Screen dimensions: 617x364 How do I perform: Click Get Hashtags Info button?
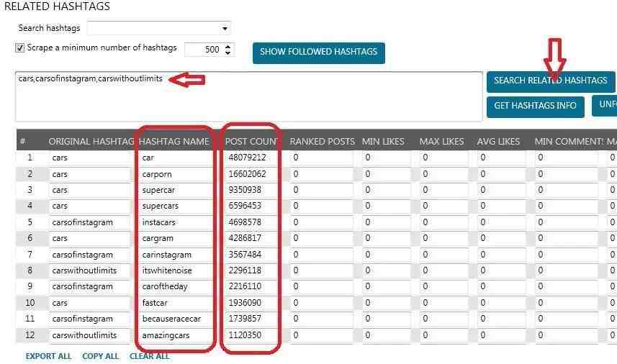(535, 106)
